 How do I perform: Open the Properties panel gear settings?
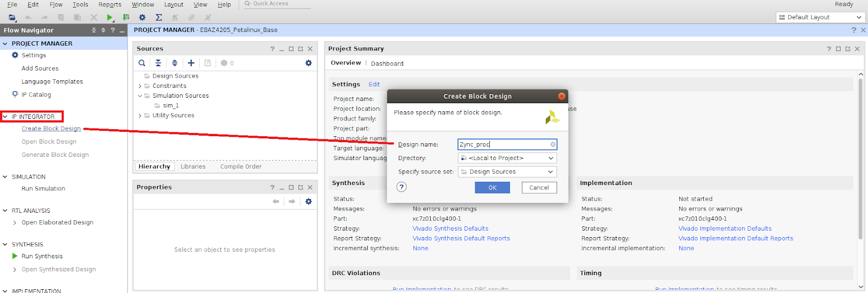tap(309, 201)
